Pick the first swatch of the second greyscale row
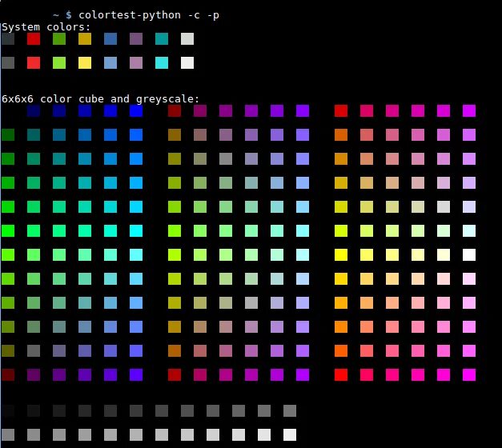 point(8,435)
